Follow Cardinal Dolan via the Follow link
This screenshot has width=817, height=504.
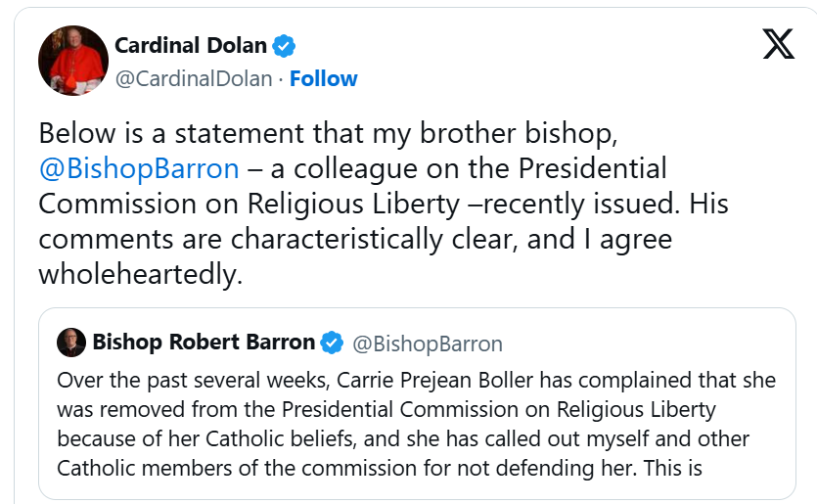click(324, 78)
